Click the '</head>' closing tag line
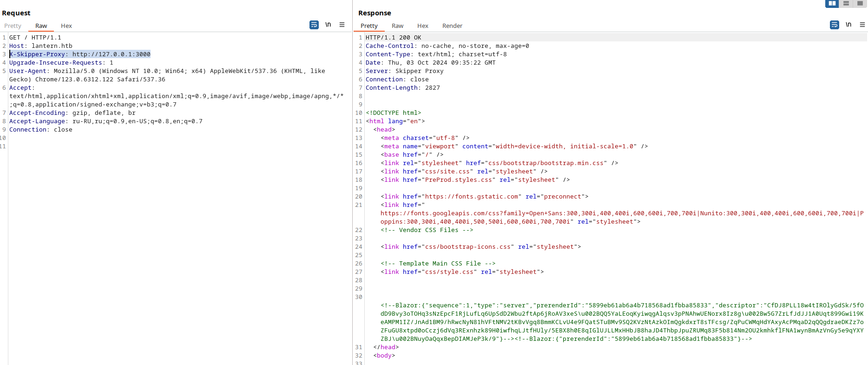The image size is (868, 365). tap(386, 347)
